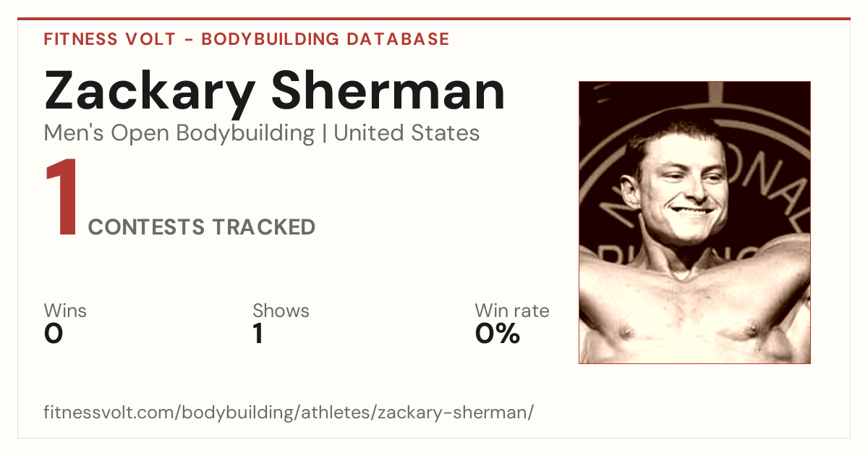This screenshot has height=456, width=868.
Task: Click the athlete photo thumbnail
Action: tap(694, 222)
